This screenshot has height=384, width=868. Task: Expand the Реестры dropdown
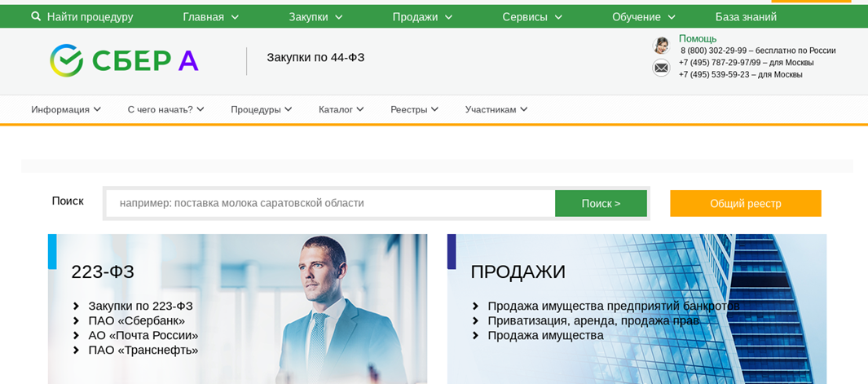point(414,109)
